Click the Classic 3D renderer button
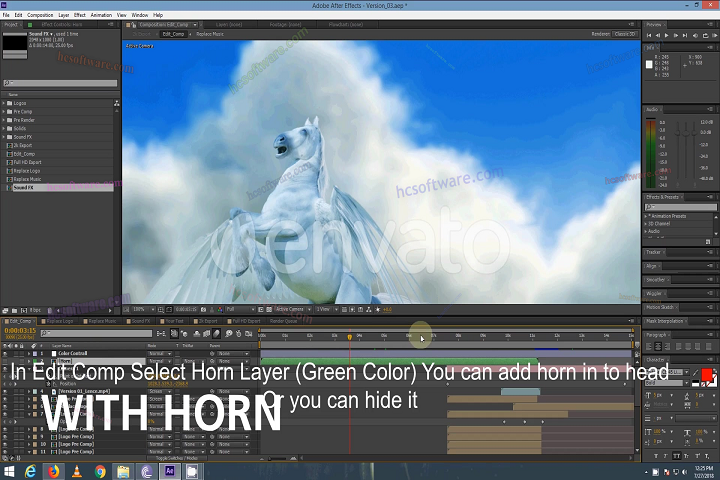The height and width of the screenshot is (480, 720). pos(625,34)
